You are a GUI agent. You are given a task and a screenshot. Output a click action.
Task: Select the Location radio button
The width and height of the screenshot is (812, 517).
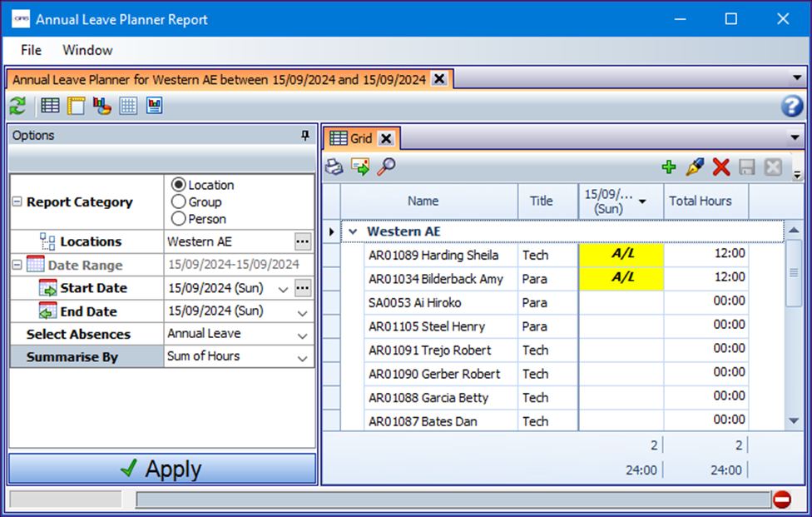point(177,185)
